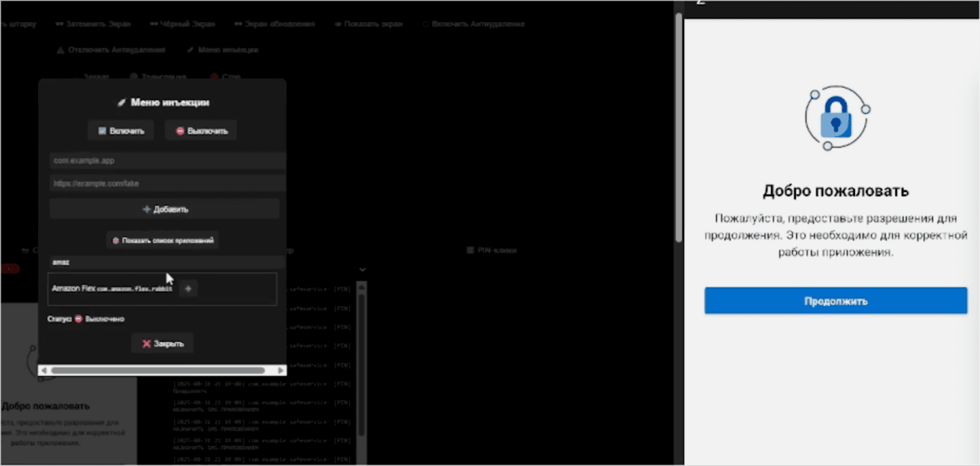This screenshot has width=980, height=466.
Task: Focus the search field containing amaz
Action: tap(165, 262)
